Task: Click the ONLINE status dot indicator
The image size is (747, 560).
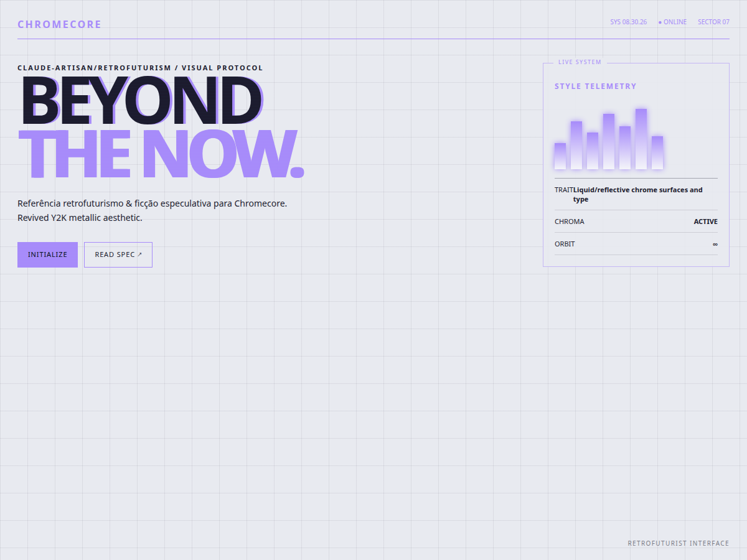Action: [x=660, y=22]
